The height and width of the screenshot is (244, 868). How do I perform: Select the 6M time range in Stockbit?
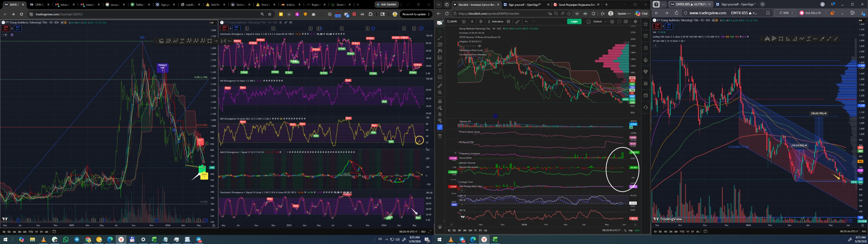pos(470,230)
